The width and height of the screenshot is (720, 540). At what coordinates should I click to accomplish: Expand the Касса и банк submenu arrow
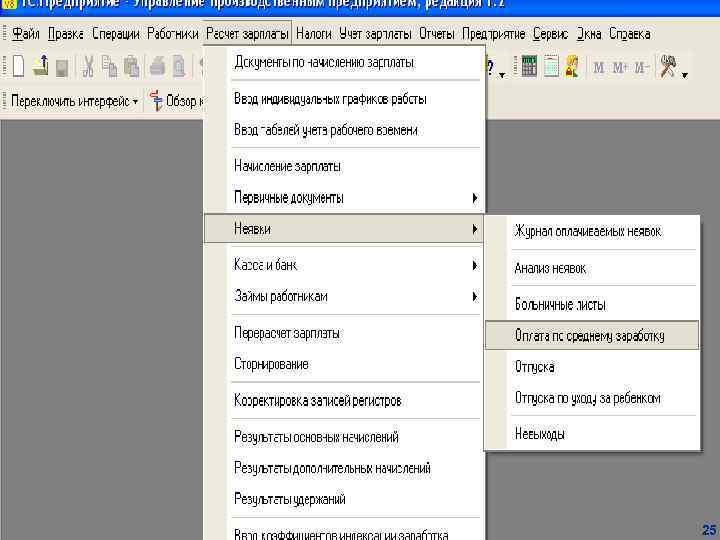(x=475, y=265)
